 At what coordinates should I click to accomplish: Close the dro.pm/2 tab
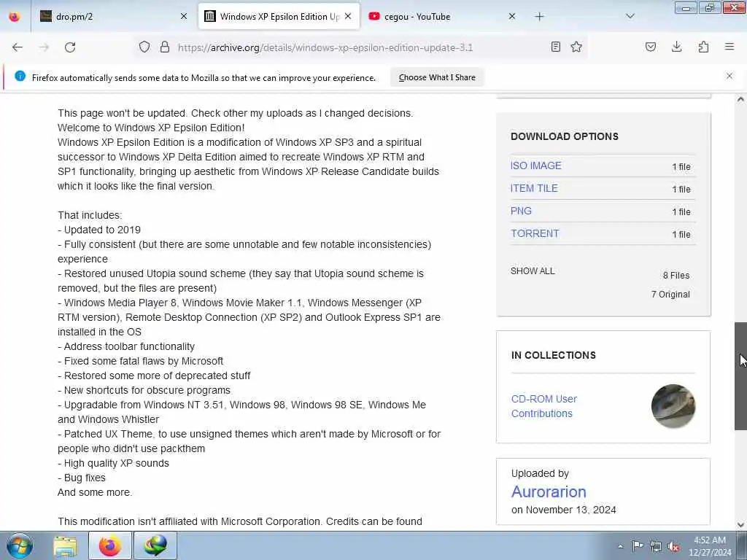(x=184, y=16)
